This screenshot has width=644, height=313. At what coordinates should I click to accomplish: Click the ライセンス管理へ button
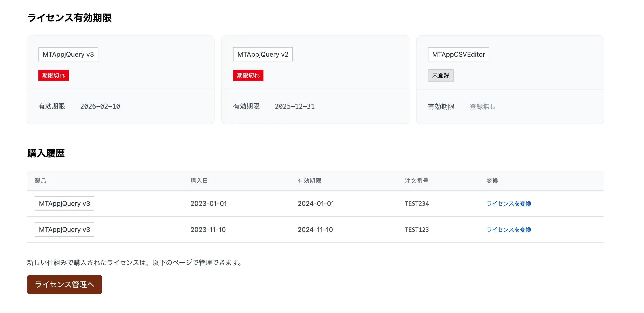64,284
